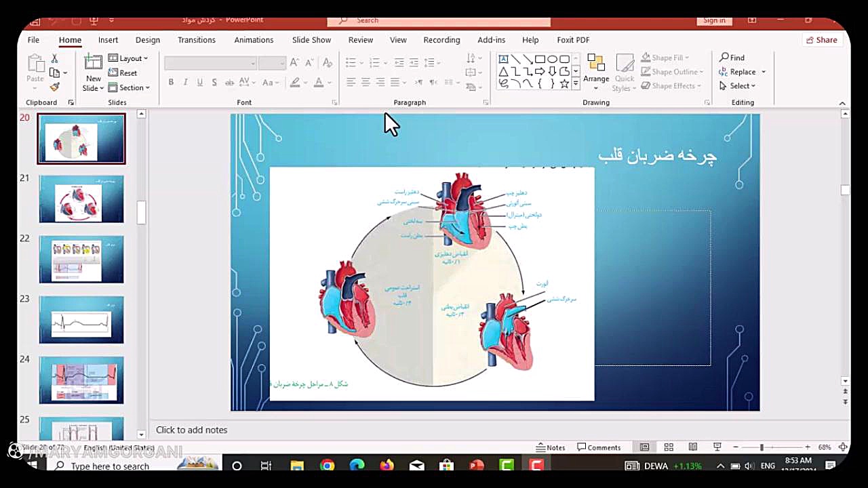Click the Share button
Viewport: 868px width, 488px height.
click(x=821, y=40)
